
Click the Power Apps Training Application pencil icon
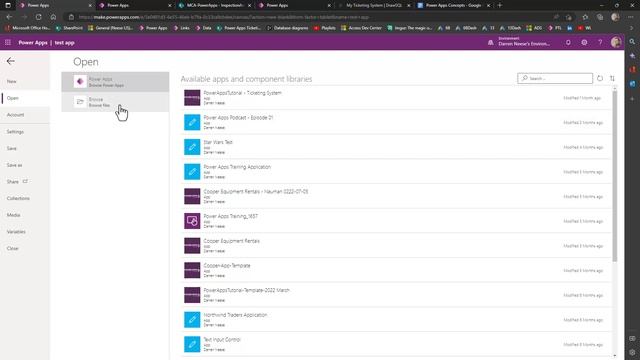(x=192, y=172)
